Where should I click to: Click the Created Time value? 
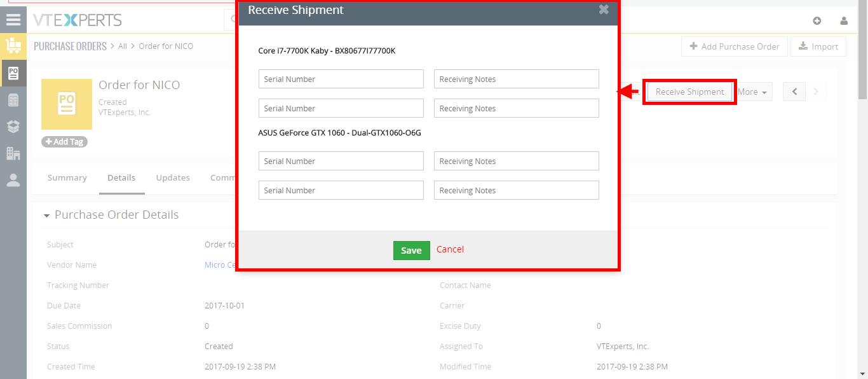point(240,367)
